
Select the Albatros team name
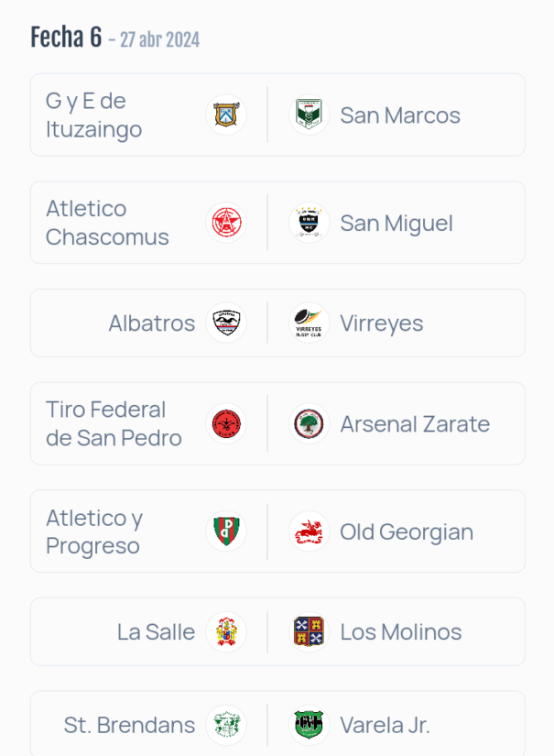pyautogui.click(x=152, y=323)
